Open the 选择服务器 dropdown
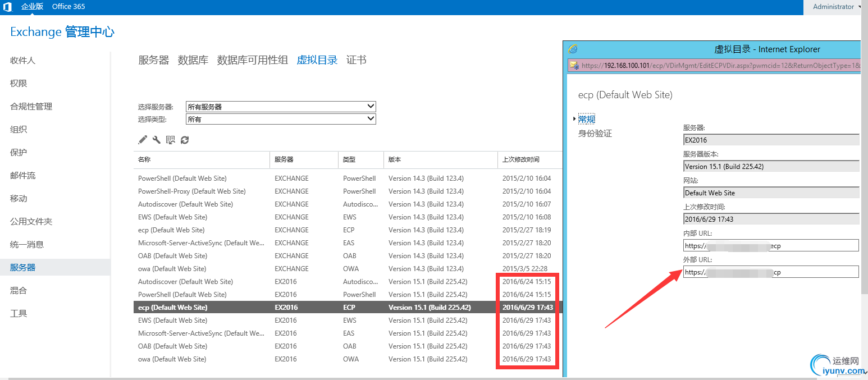Image resolution: width=868 pixels, height=380 pixels. click(x=281, y=107)
